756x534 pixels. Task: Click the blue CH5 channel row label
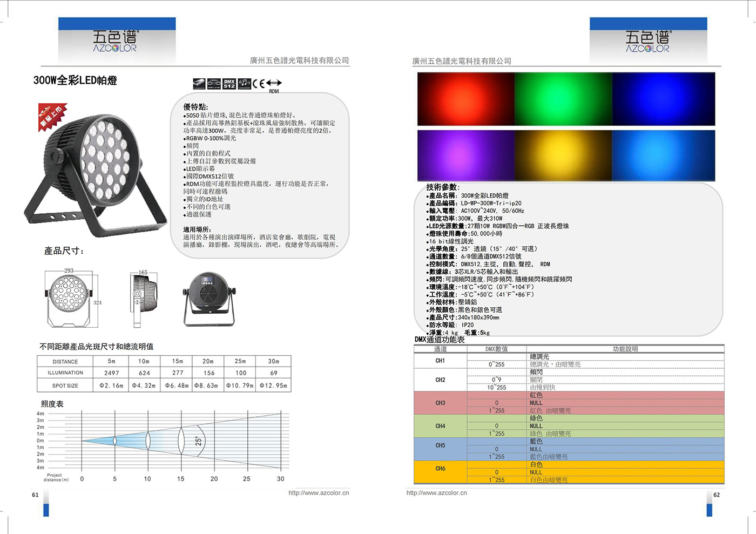[440, 445]
